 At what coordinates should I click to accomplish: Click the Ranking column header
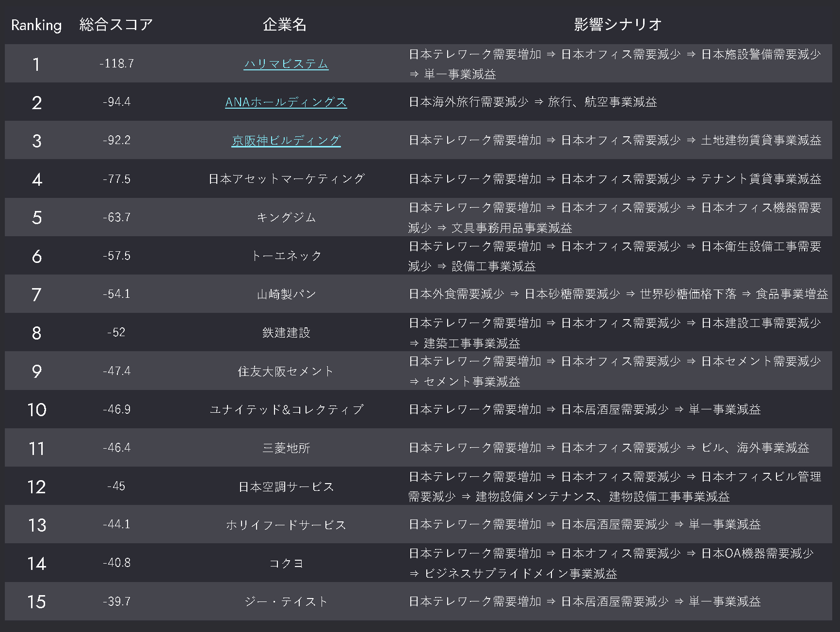pos(36,25)
